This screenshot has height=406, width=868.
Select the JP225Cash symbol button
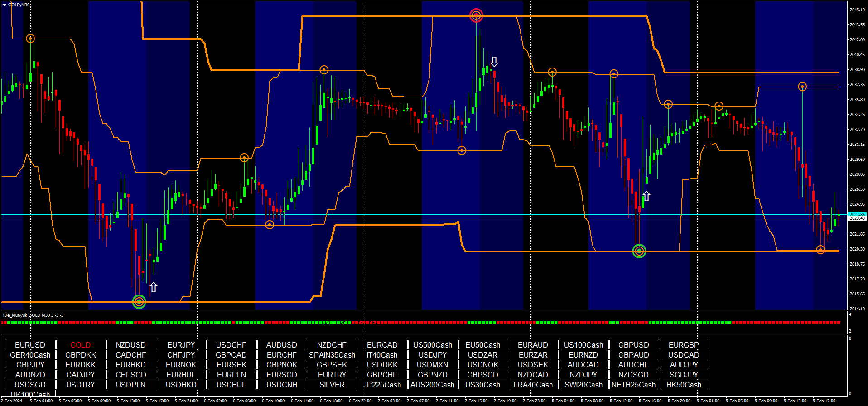[382, 385]
